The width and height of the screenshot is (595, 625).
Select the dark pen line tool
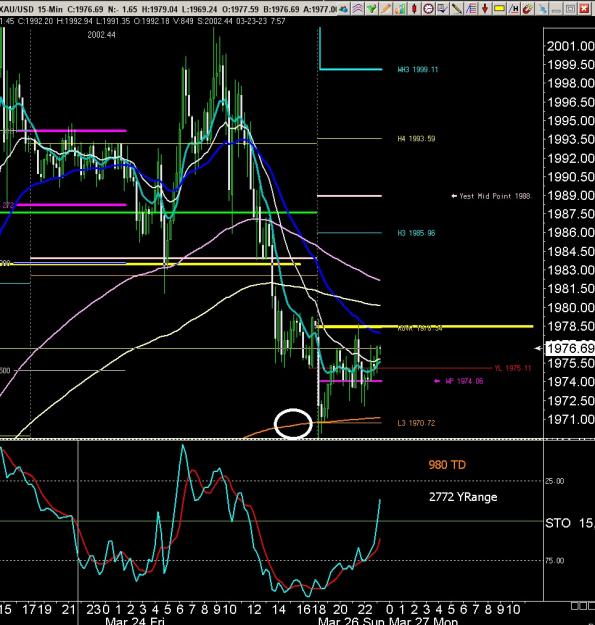pyautogui.click(x=456, y=8)
